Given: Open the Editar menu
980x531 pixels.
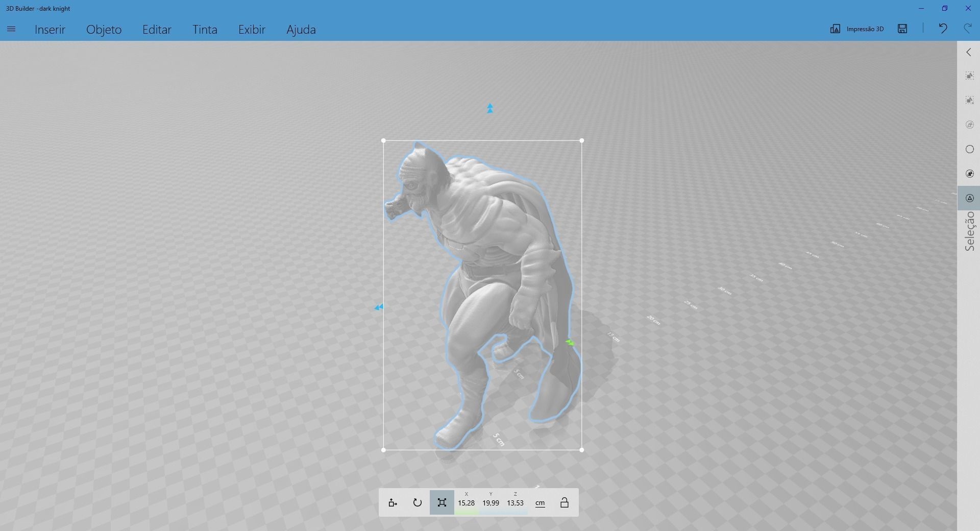Looking at the screenshot, I should (x=157, y=29).
